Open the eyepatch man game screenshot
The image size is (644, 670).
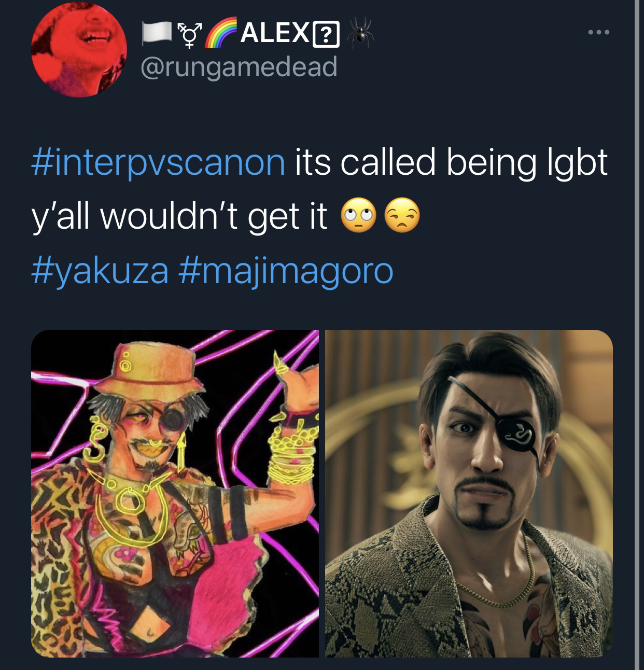coord(469,494)
